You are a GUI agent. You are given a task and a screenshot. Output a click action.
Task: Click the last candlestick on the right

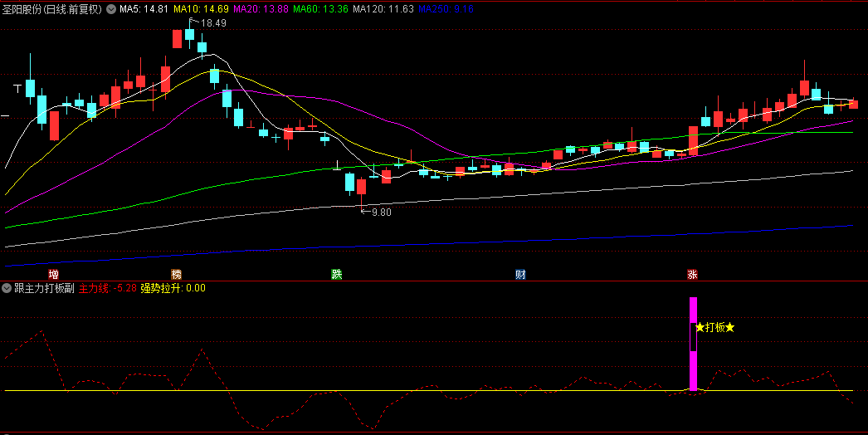pyautogui.click(x=853, y=103)
